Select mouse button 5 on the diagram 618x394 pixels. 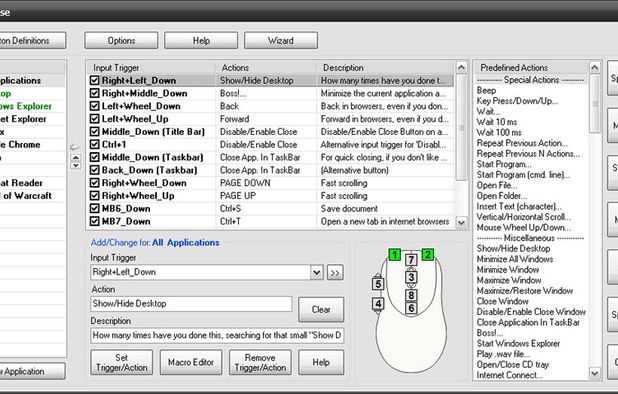click(378, 284)
